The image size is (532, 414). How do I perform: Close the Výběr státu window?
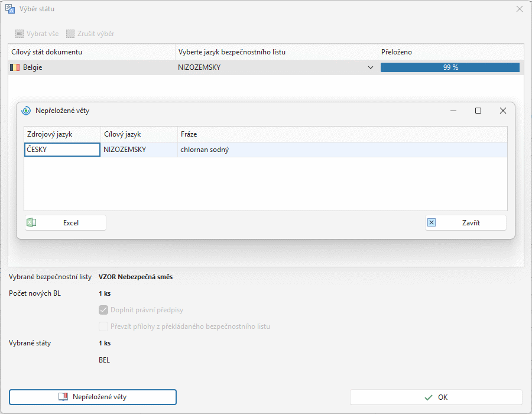point(520,9)
